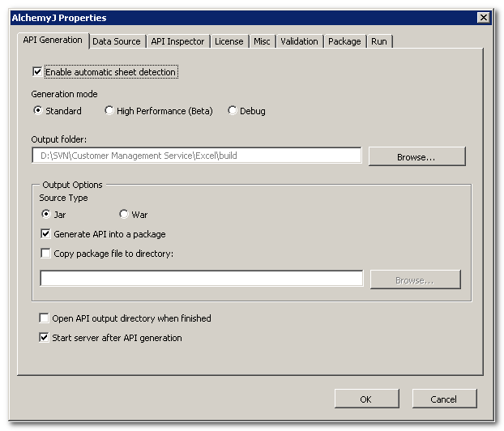
Task: Switch to the Run tab
Action: (379, 41)
